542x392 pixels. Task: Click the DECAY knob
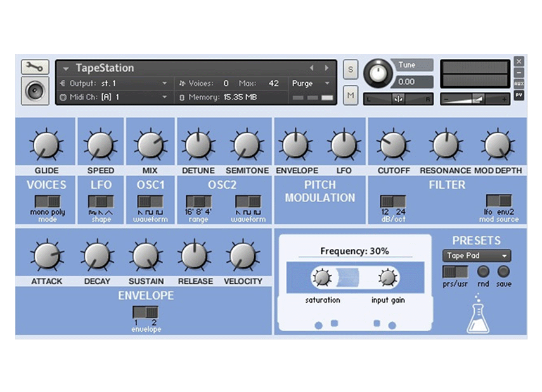[x=97, y=256]
